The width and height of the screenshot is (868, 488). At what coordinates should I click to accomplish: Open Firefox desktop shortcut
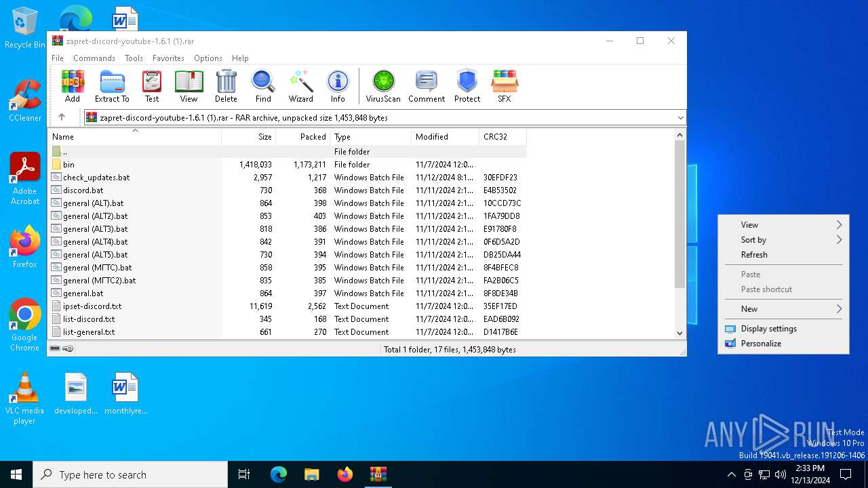click(x=25, y=247)
